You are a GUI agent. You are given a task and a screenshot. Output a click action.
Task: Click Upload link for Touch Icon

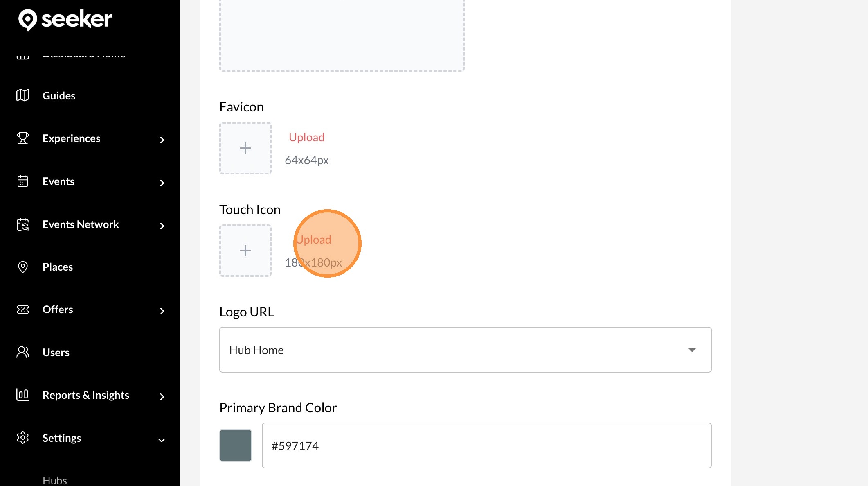tap(314, 240)
